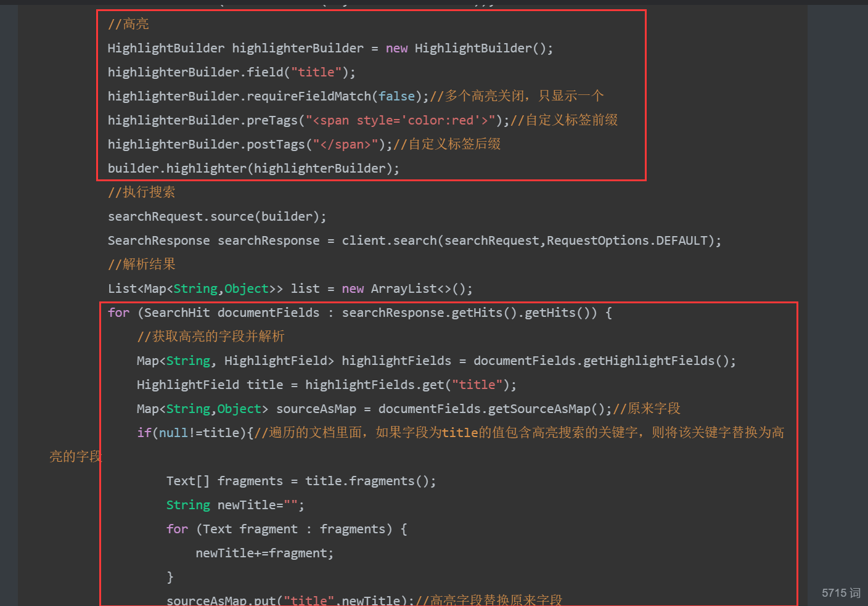868x606 pixels.
Task: Click the postTags closing span string
Action: (345, 144)
